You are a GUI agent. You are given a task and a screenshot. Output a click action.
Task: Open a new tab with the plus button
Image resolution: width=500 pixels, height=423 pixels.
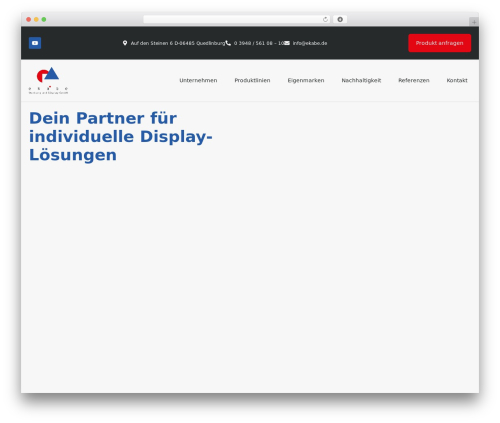[474, 22]
